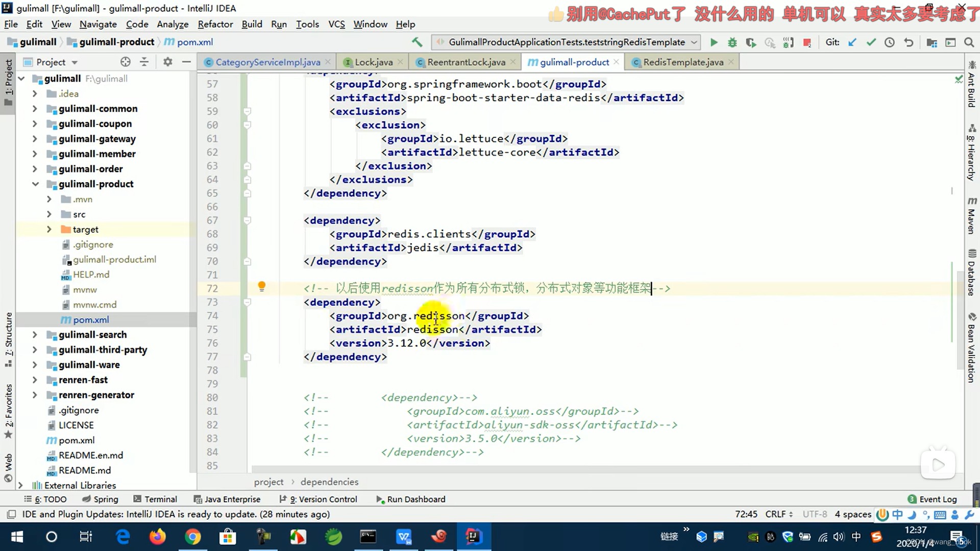Open the Maven side panel
The width and height of the screenshot is (980, 551).
tap(972, 215)
